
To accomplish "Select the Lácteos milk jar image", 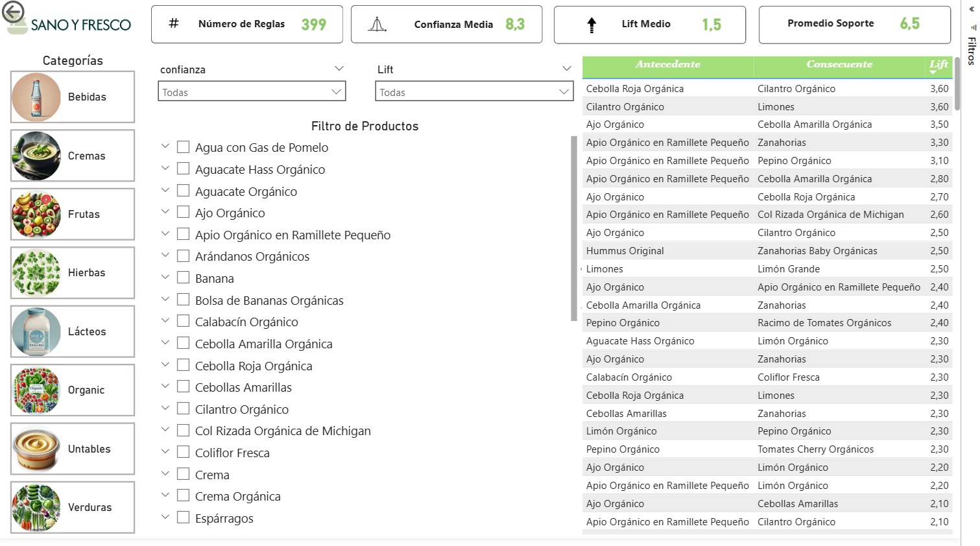I will click(36, 331).
